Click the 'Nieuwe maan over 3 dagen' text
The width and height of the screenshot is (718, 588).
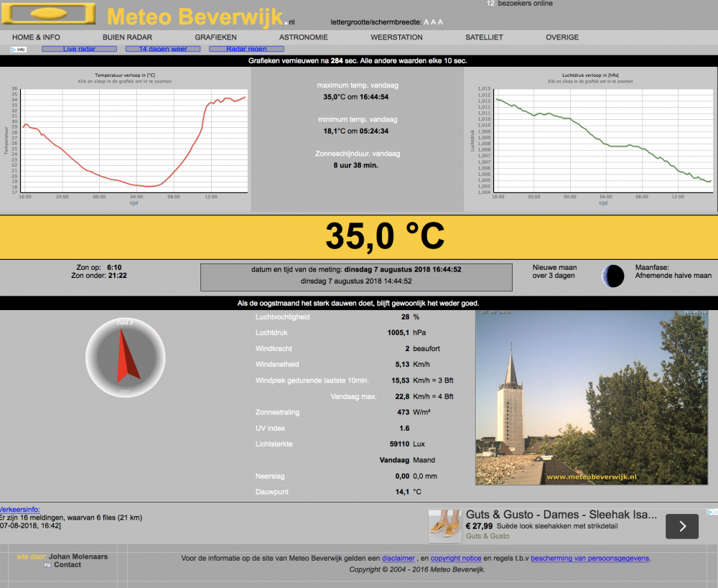pos(554,271)
